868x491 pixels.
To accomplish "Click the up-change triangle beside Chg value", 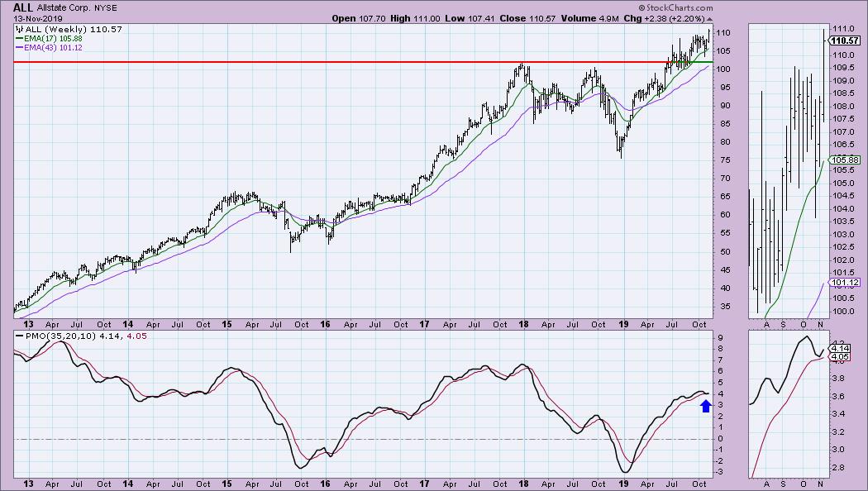I will tap(709, 19).
